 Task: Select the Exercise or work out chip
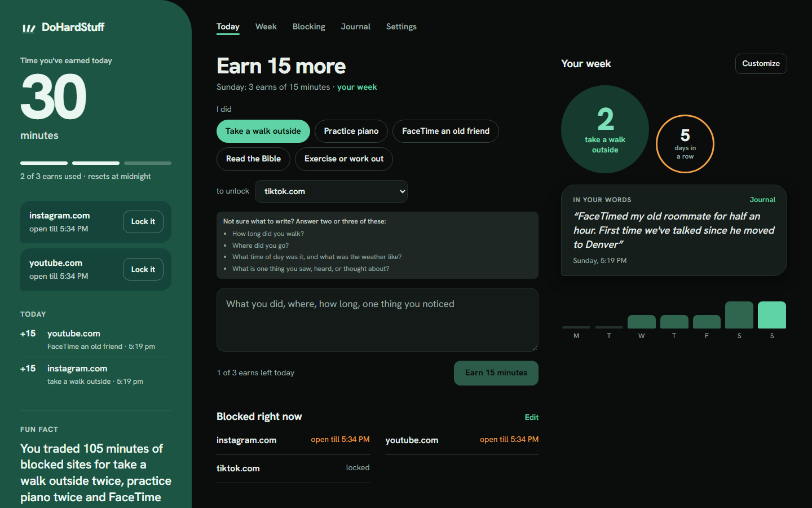(344, 159)
